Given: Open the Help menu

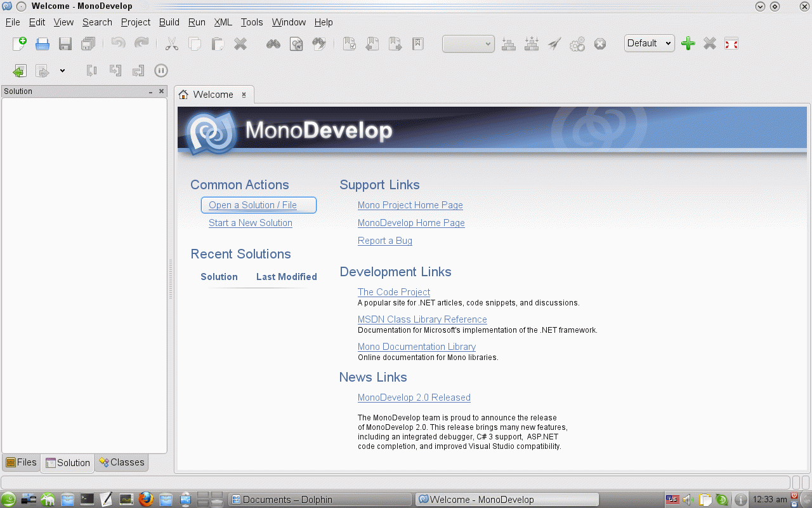Looking at the screenshot, I should [x=324, y=22].
